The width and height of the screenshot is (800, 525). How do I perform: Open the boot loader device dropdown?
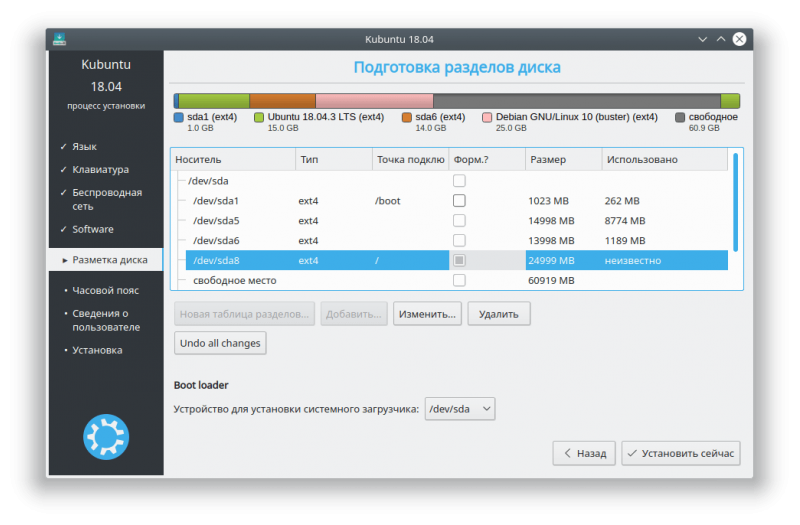click(x=460, y=409)
